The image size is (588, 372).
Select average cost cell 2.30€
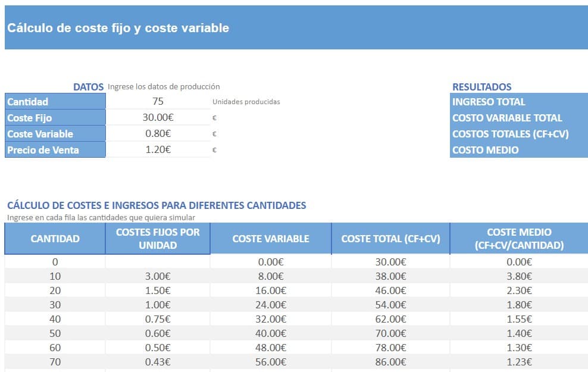[519, 290]
